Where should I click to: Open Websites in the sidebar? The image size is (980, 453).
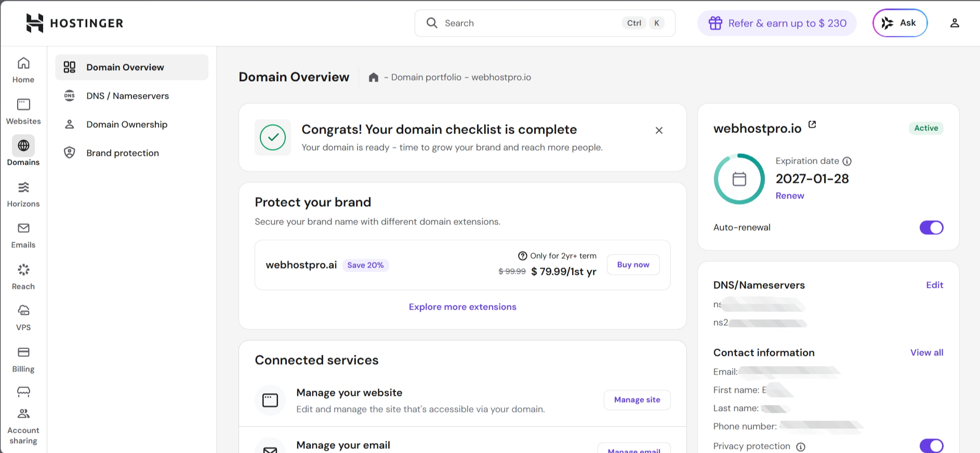(x=23, y=112)
